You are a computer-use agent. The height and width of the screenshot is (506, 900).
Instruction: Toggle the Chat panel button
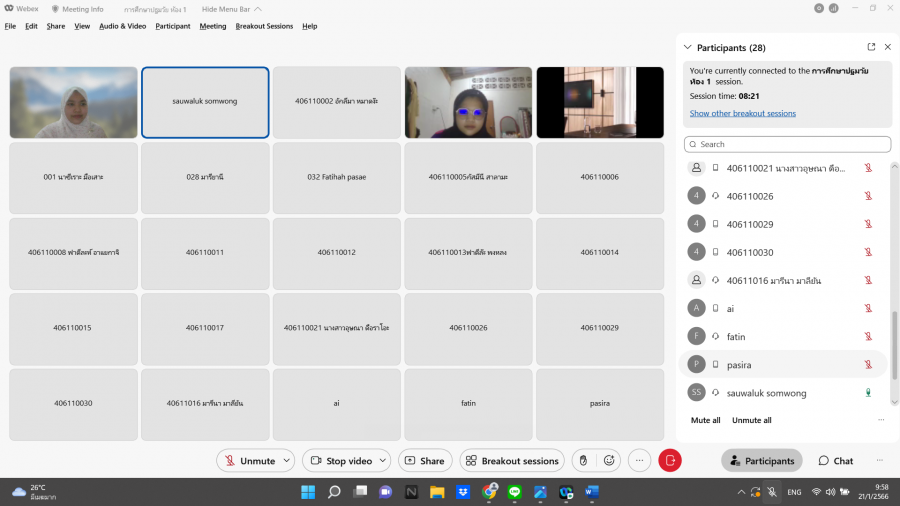tap(835, 461)
